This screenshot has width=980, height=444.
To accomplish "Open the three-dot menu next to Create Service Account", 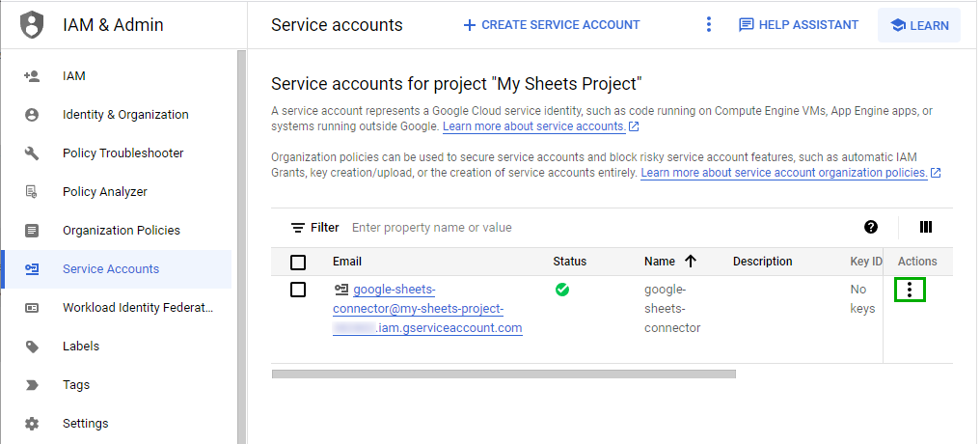I will pos(708,25).
